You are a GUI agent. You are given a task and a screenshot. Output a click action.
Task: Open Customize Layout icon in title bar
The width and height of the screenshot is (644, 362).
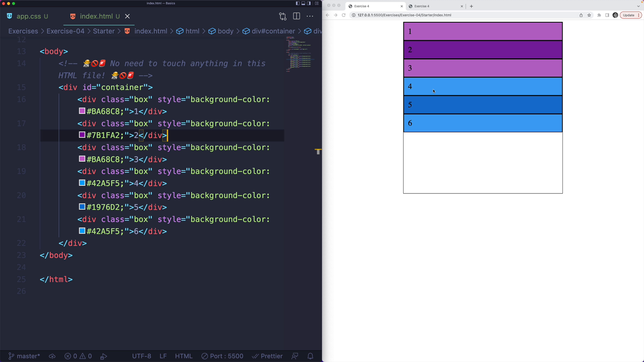[x=317, y=3]
